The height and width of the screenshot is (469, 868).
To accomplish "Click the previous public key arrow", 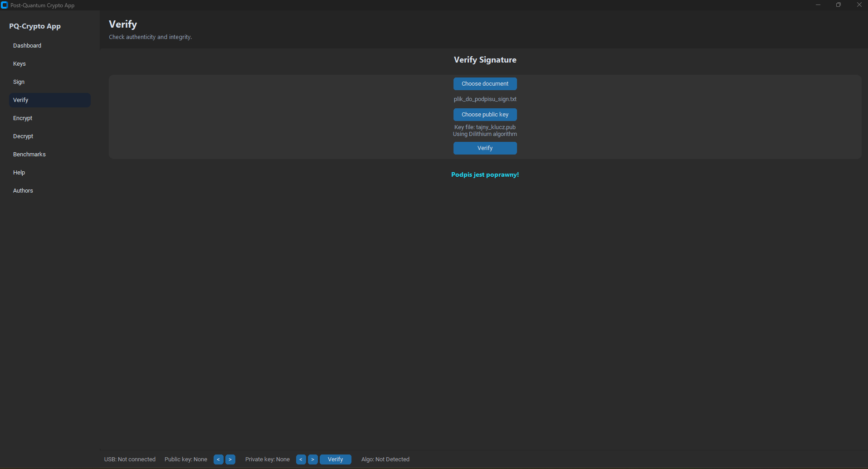I will click(218, 459).
